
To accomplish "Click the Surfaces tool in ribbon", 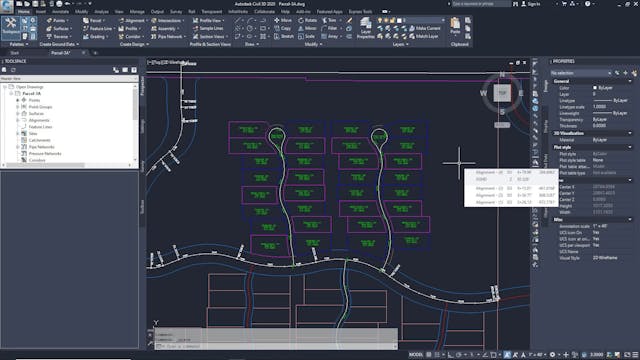I will (58, 29).
